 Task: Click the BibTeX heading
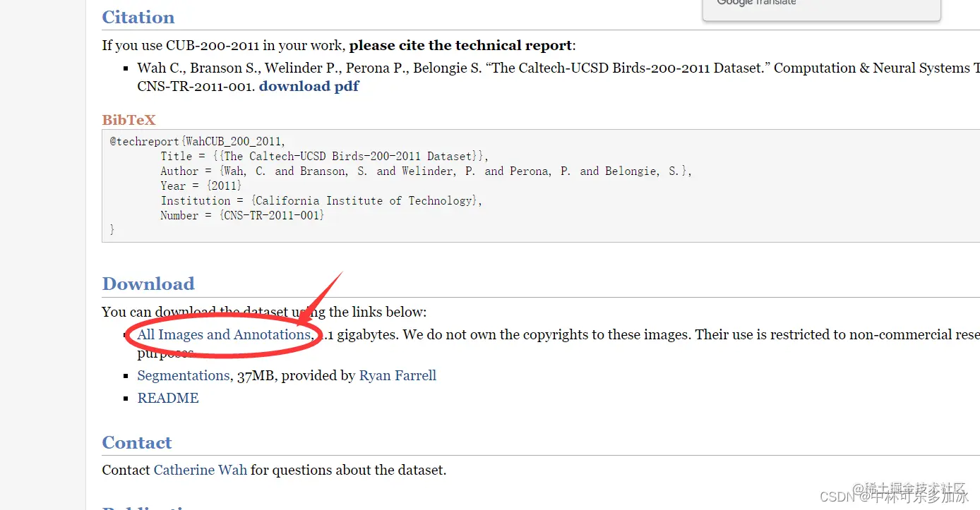(x=129, y=120)
